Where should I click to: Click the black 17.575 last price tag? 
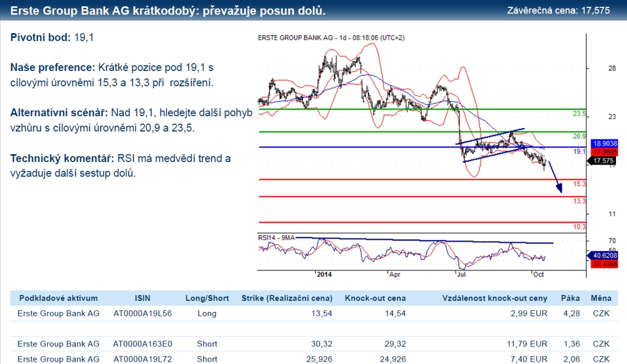603,161
